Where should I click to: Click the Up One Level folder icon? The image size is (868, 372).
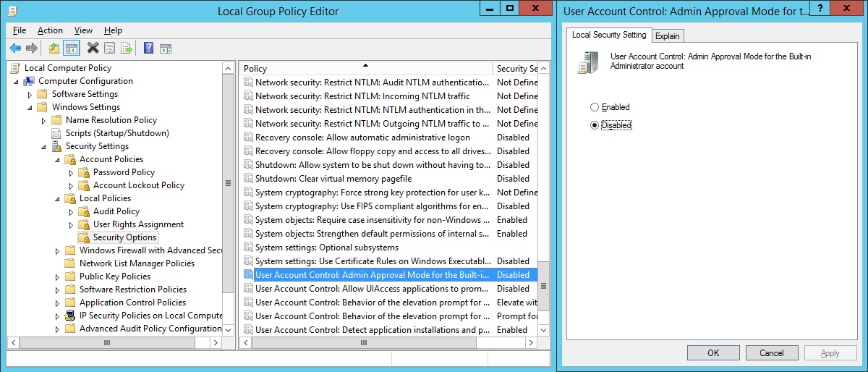pos(54,48)
